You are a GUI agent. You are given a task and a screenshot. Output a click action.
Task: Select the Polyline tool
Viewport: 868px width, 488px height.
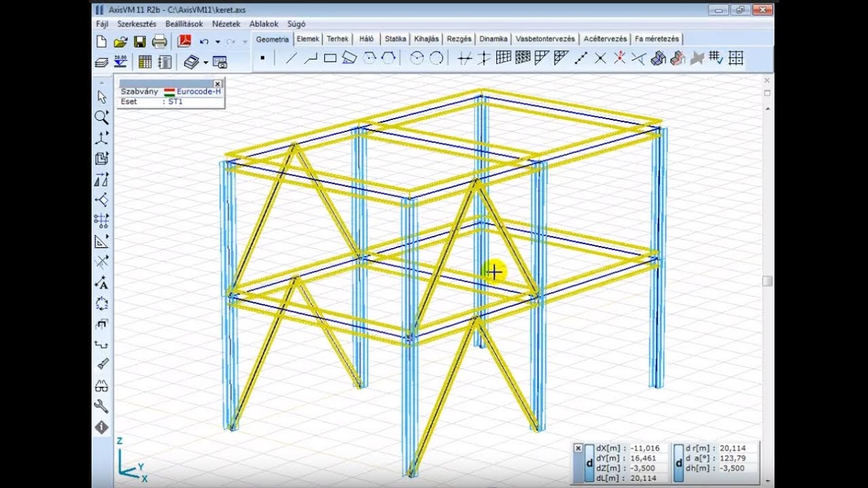click(x=311, y=58)
